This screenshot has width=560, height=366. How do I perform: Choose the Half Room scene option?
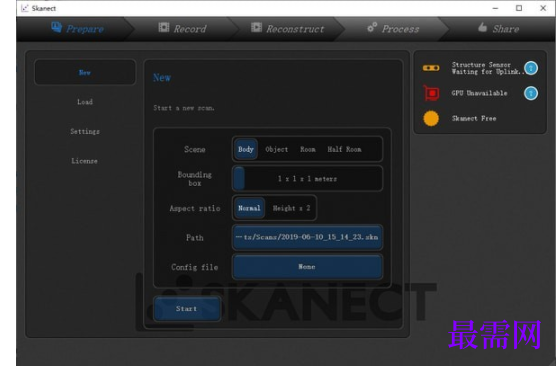pos(344,149)
